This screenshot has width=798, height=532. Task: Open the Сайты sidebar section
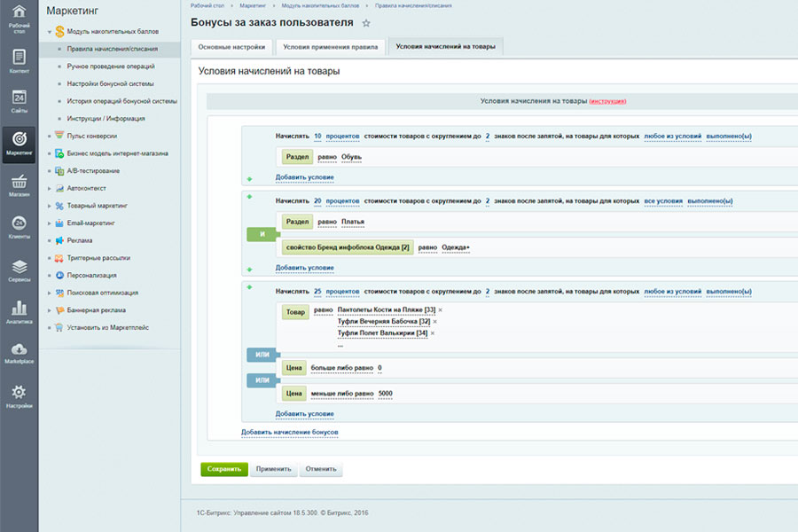(19, 100)
